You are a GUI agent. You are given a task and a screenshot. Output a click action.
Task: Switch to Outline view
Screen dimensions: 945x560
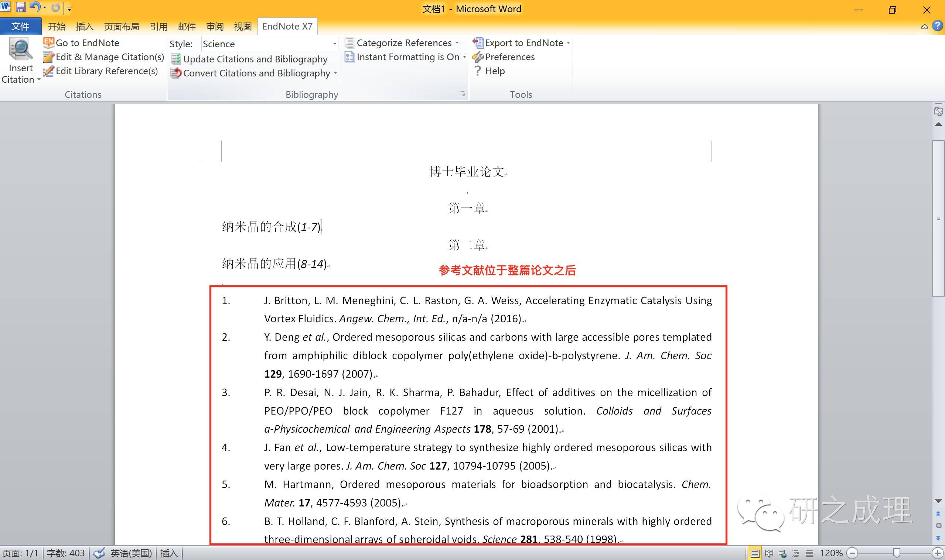(796, 554)
